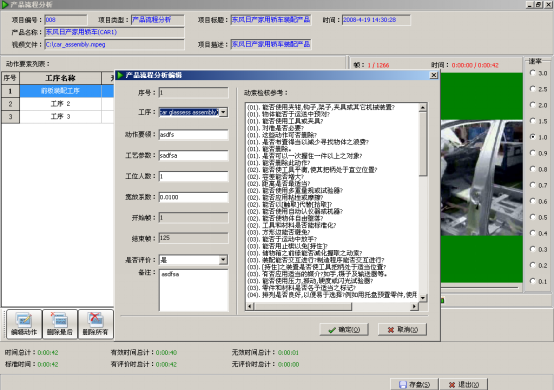Click the horizontal scrollbar of reference list
Viewport: 554px width, 390px height.
[332, 307]
